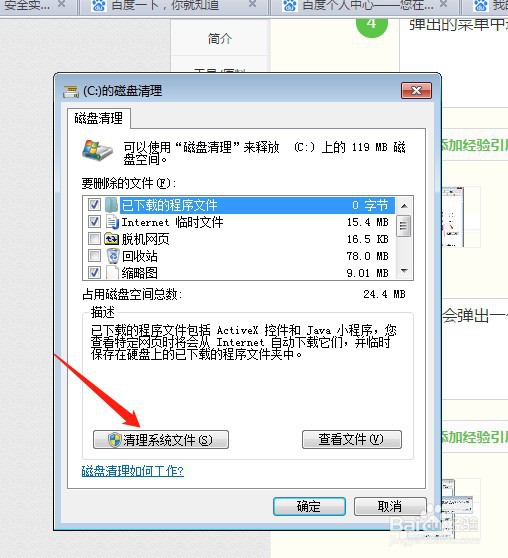
Task: Click the 回收站 recycle bin icon
Action: click(x=113, y=256)
